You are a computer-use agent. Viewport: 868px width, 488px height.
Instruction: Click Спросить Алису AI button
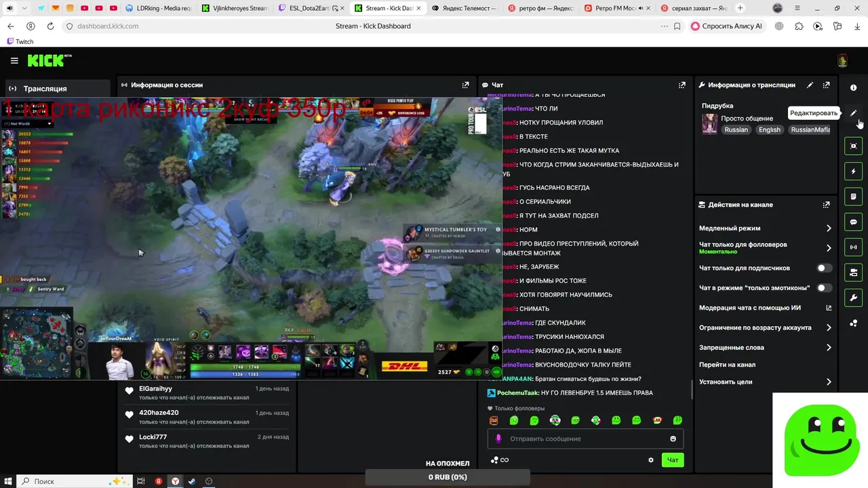(x=726, y=26)
